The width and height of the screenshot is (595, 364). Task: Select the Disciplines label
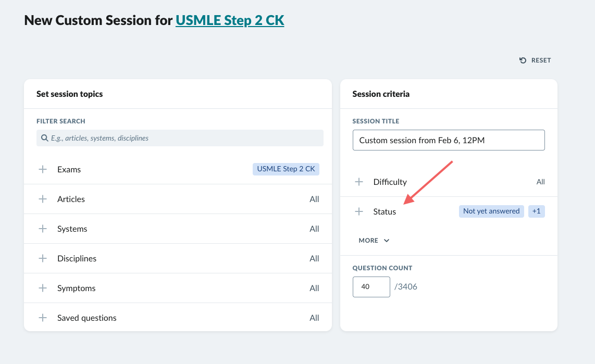click(77, 259)
